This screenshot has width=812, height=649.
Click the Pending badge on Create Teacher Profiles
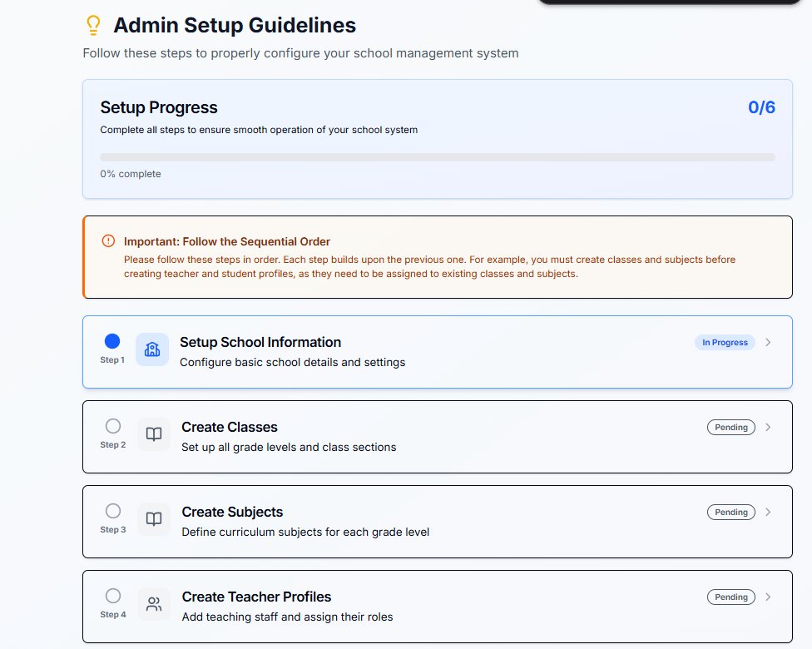click(x=730, y=597)
